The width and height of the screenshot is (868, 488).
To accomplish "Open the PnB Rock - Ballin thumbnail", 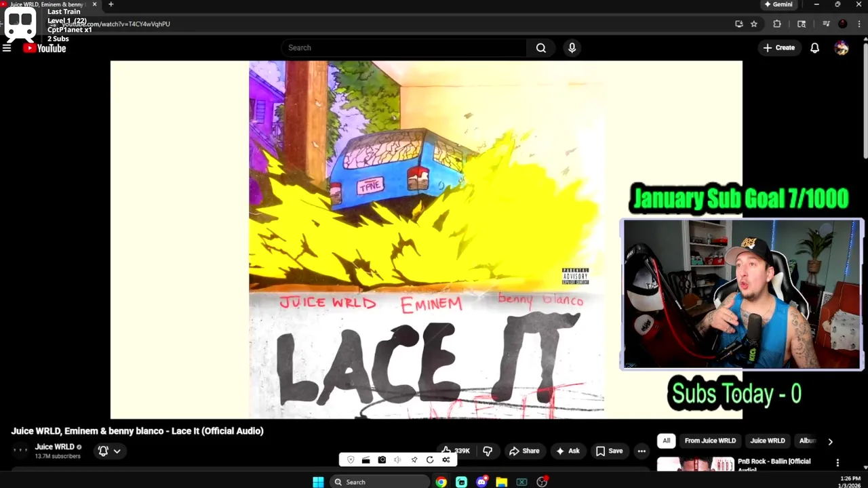I will click(695, 465).
